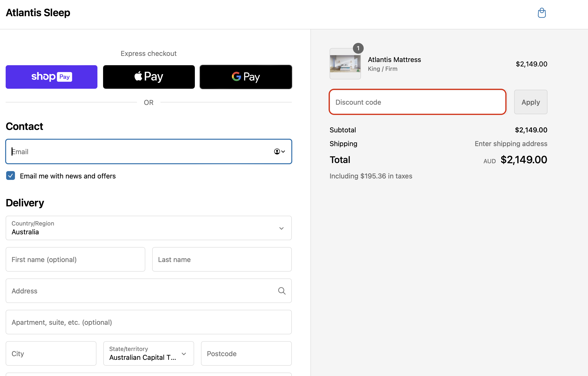Viewport: 588px width, 376px height.
Task: Uncheck Email me with news and offers
Action: tap(11, 176)
